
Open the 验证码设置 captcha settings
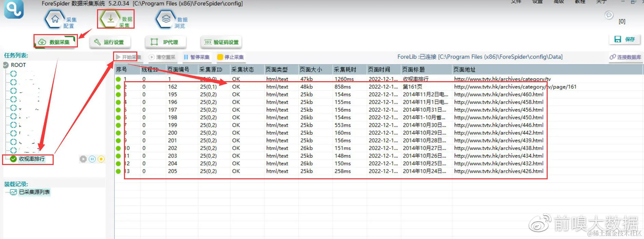tap(221, 42)
